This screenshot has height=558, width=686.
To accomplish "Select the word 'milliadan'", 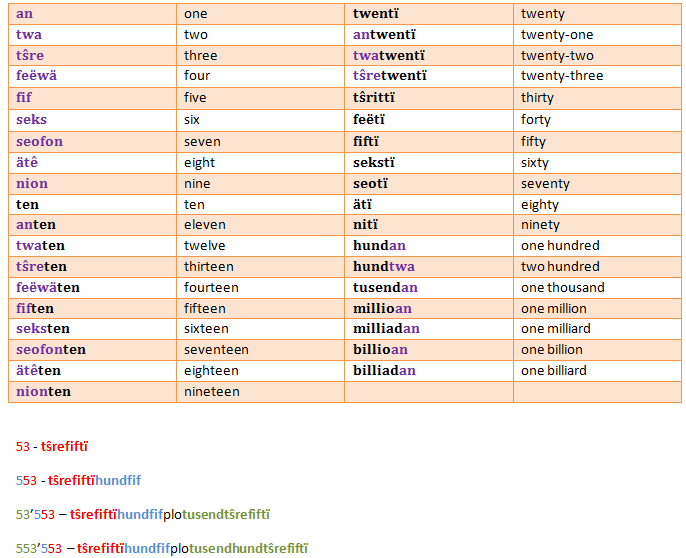I will (x=386, y=328).
